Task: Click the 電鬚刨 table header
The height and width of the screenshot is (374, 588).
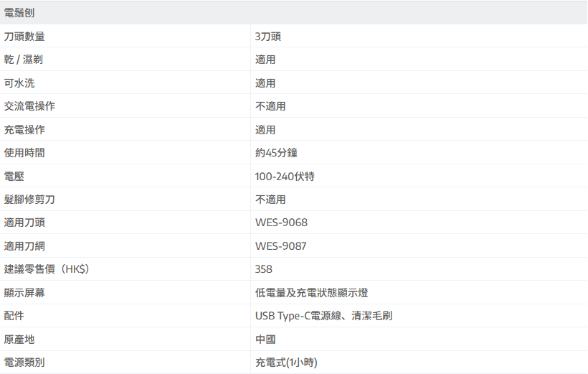Action: click(x=19, y=13)
